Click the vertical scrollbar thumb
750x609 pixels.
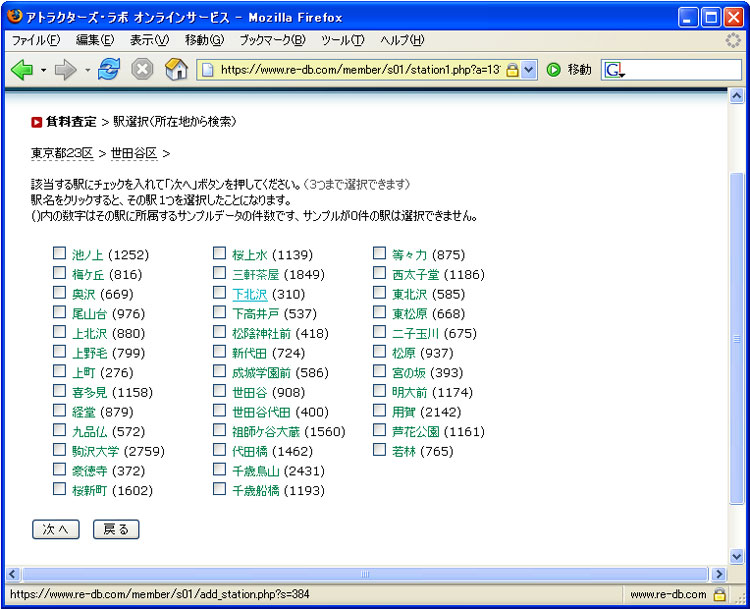[737, 338]
